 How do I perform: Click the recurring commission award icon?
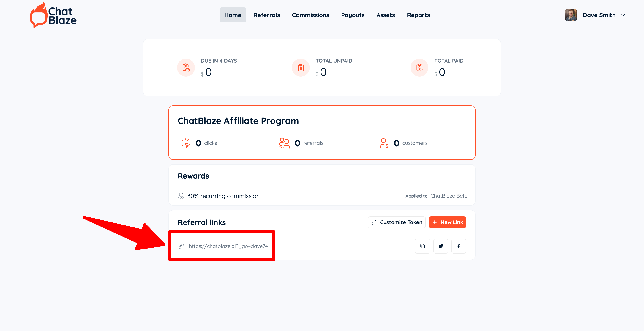point(181,196)
